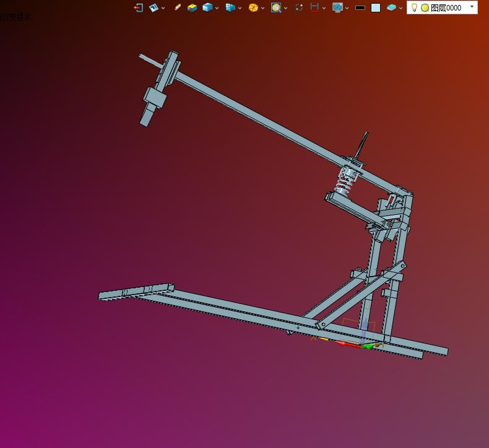Click the shaded blue cube display icon

tap(207, 7)
